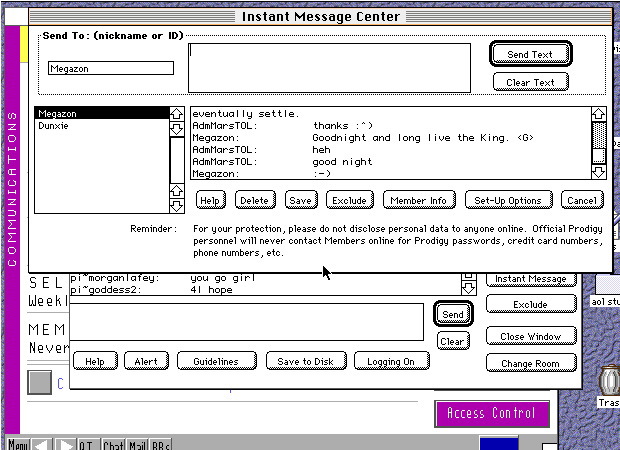View Member Info for selected user
The image size is (620, 450).
point(419,200)
